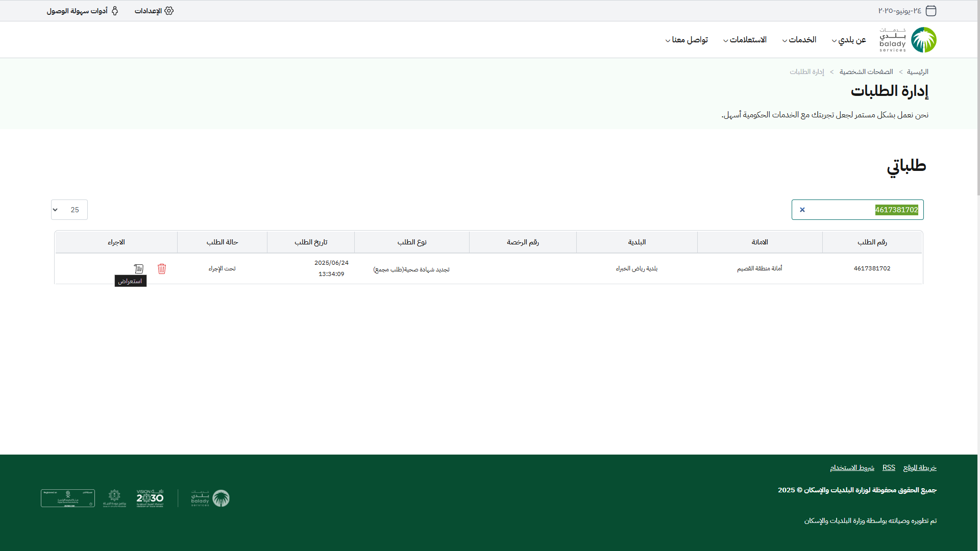The height and width of the screenshot is (551, 980).
Task: Click the Vision 2030 logo in footer
Action: click(150, 498)
